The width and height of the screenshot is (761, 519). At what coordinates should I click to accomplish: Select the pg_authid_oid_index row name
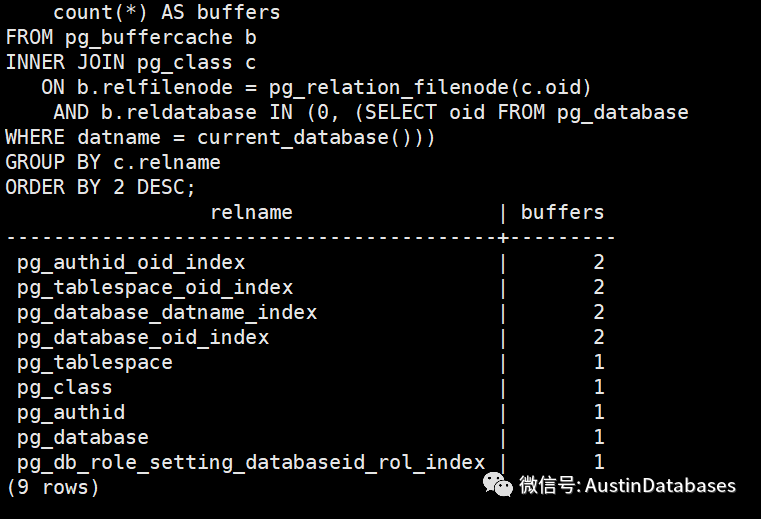[131, 262]
